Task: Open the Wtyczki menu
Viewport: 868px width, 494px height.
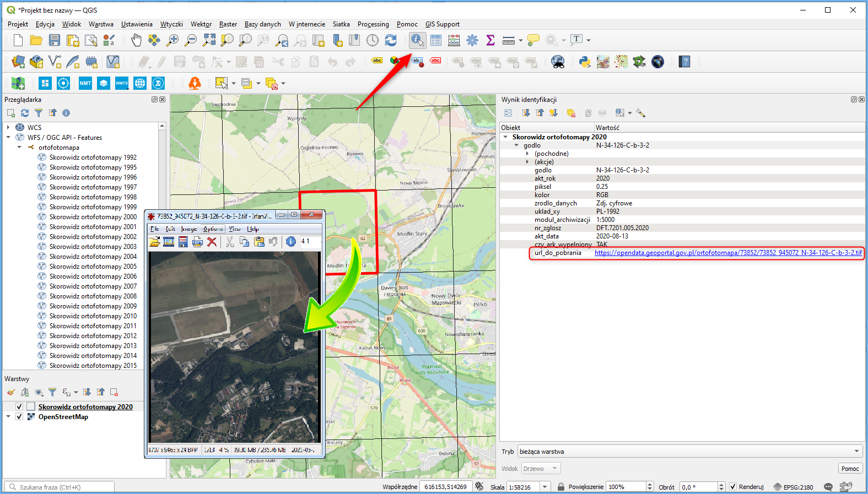Action: [171, 24]
